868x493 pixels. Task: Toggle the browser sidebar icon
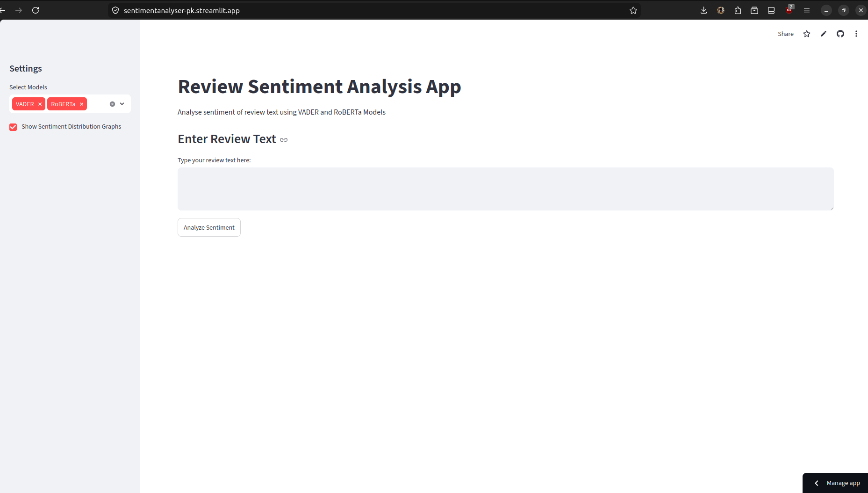point(771,10)
